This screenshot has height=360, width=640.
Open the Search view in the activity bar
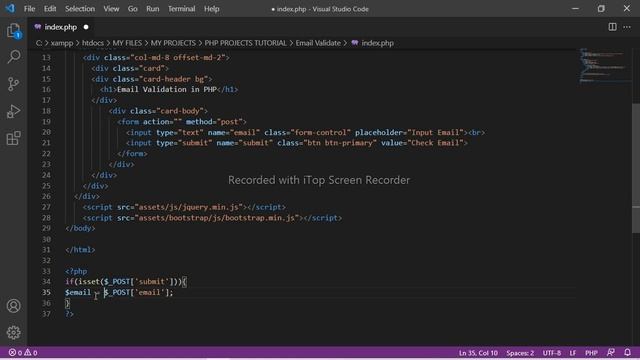click(x=13, y=57)
